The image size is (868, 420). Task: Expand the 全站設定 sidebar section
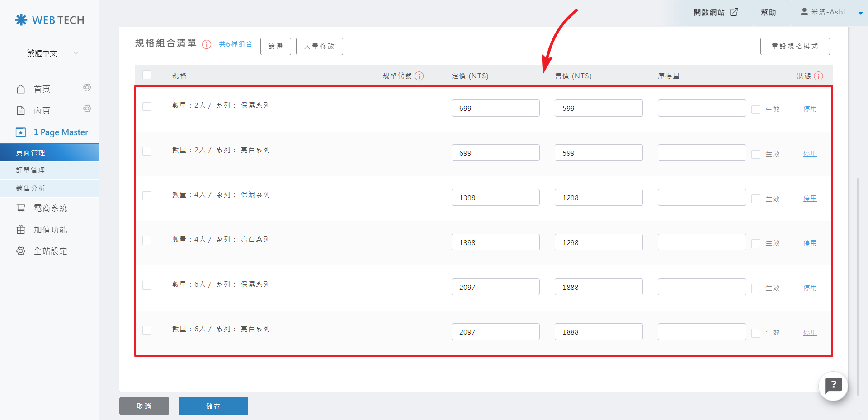tap(50, 251)
